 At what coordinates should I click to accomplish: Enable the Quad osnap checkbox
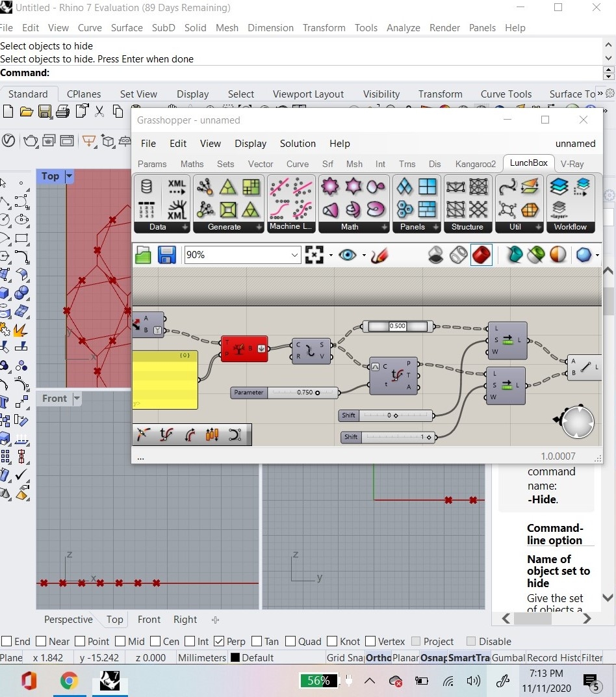[x=290, y=641]
